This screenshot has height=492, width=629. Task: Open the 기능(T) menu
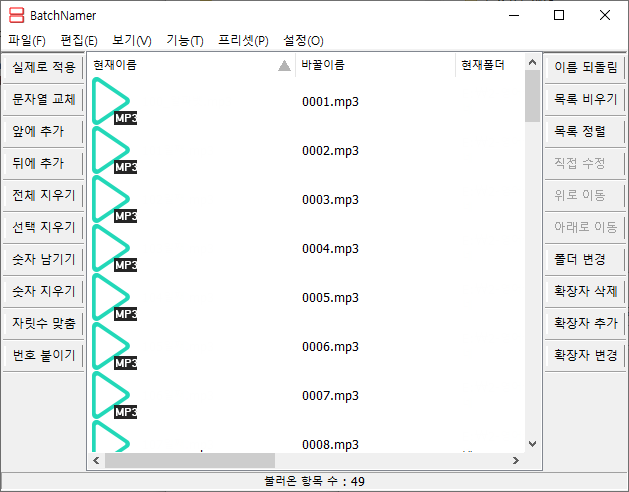[x=185, y=41]
